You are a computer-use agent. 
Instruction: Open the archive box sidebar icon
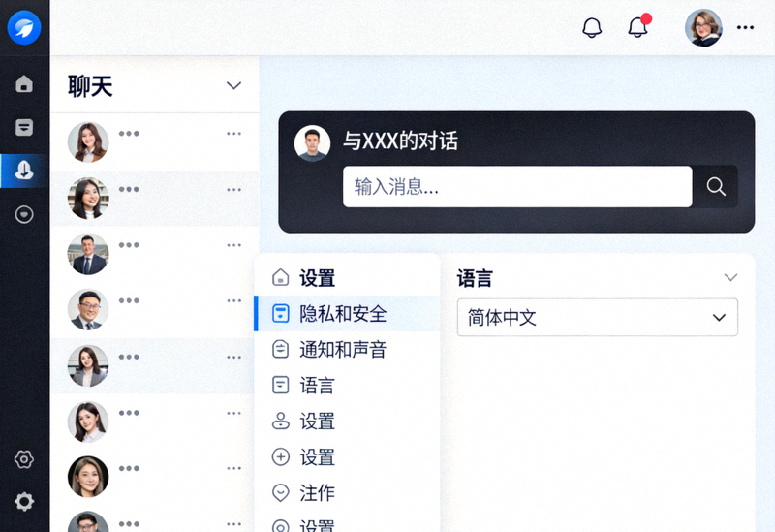[24, 127]
